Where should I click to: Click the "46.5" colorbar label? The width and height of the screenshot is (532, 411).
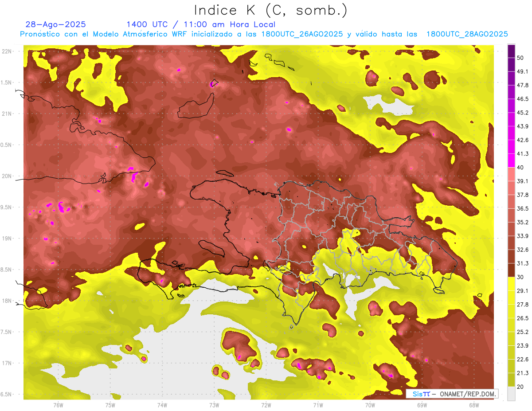pyautogui.click(x=523, y=99)
